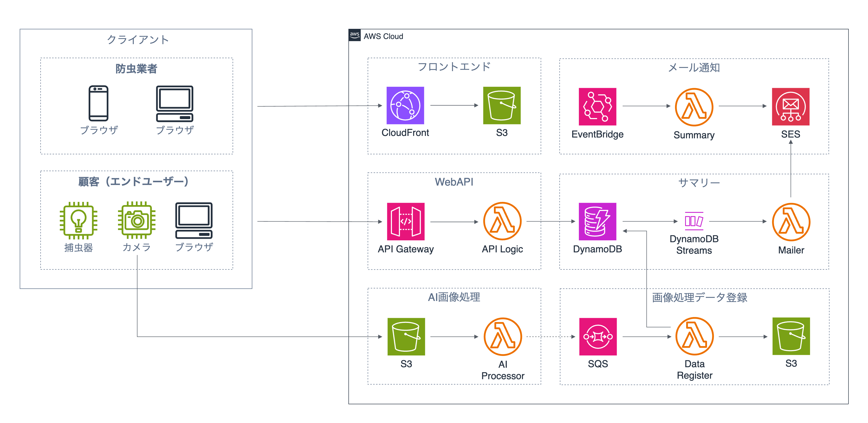The height and width of the screenshot is (423, 868).
Task: Click the S3 bucket in フロントエンド group
Action: pyautogui.click(x=502, y=105)
